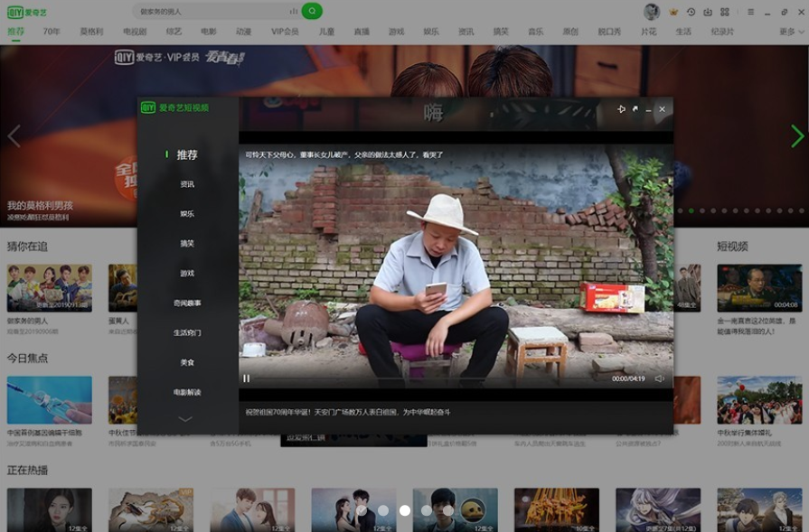
Task: Open the download manager icon
Action: click(708, 12)
